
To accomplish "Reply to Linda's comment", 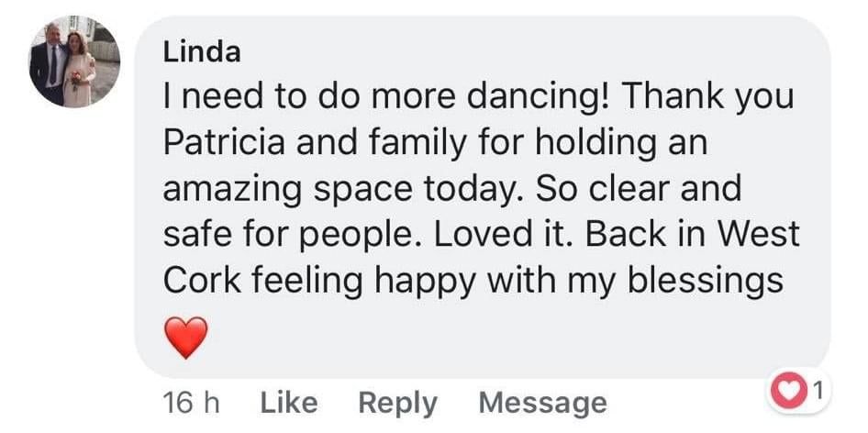I will [397, 403].
